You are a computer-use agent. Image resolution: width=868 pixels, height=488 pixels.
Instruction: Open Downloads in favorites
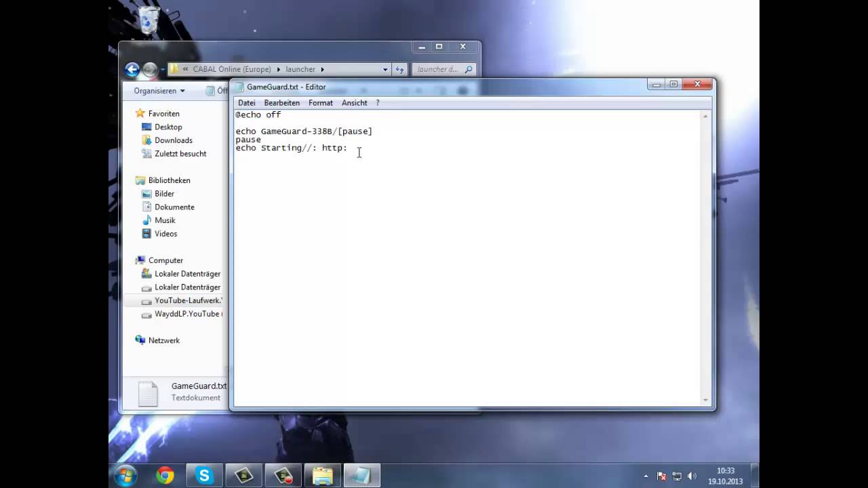[x=173, y=140]
